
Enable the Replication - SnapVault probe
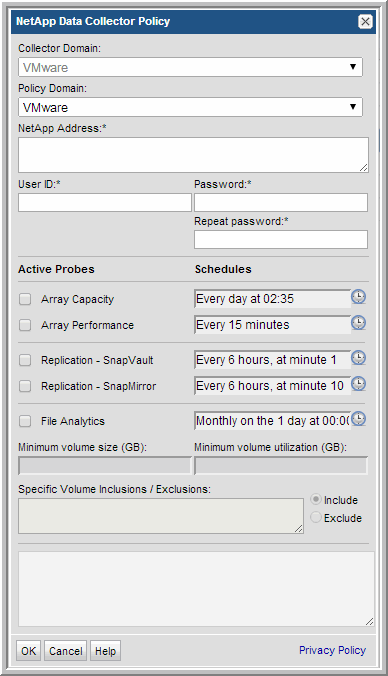click(25, 360)
